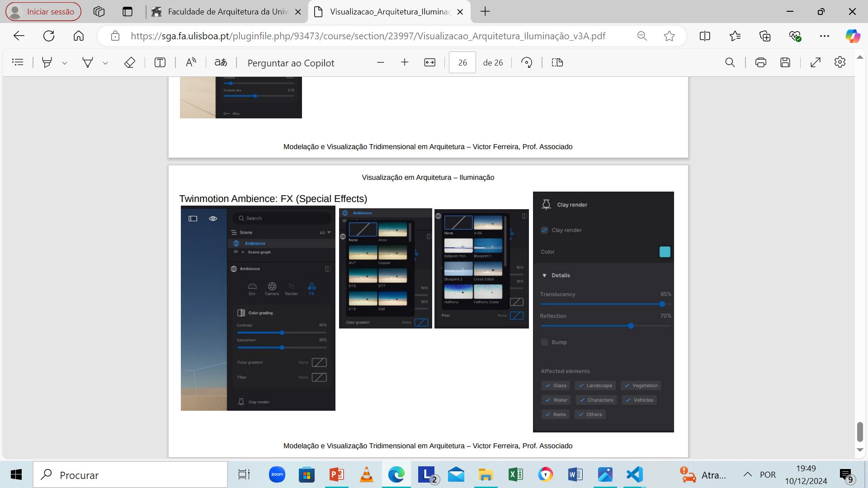Image resolution: width=868 pixels, height=488 pixels.
Task: Open VLC media player from taskbar
Action: (366, 475)
